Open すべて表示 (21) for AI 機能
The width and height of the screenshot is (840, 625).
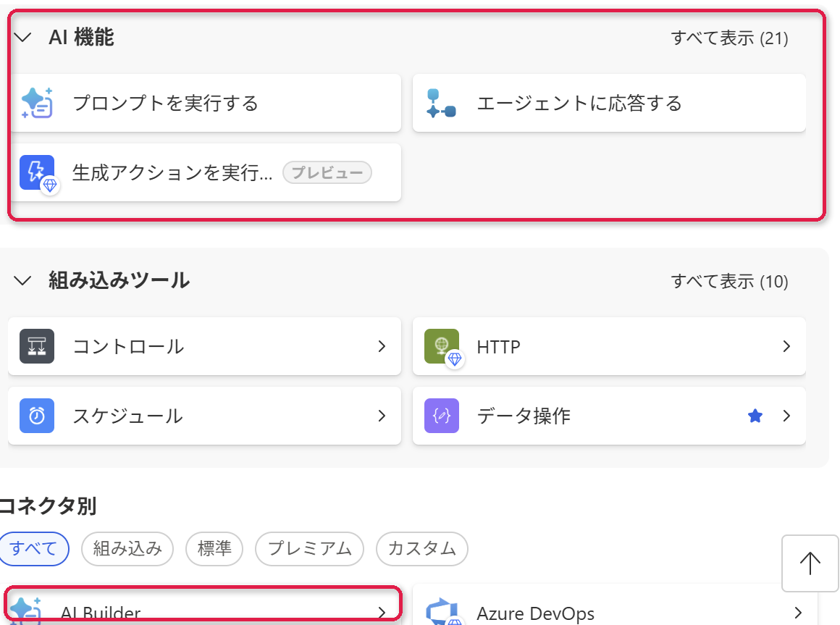tap(730, 38)
